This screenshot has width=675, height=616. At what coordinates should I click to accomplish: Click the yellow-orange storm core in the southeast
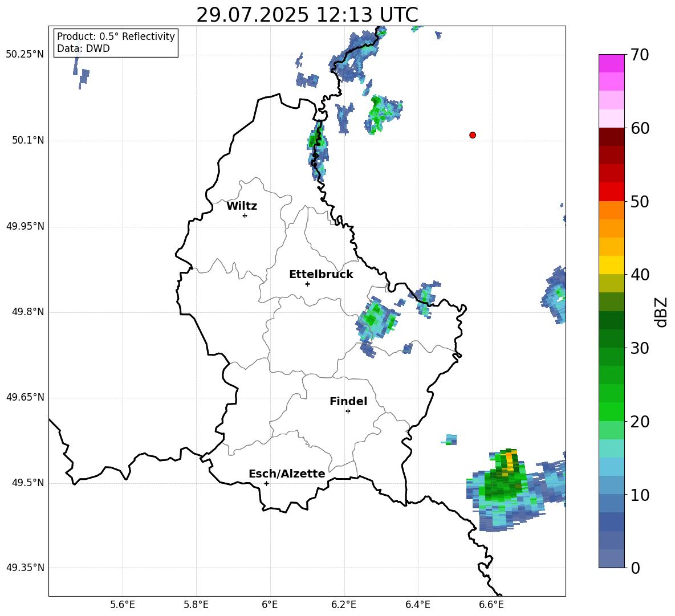[511, 462]
